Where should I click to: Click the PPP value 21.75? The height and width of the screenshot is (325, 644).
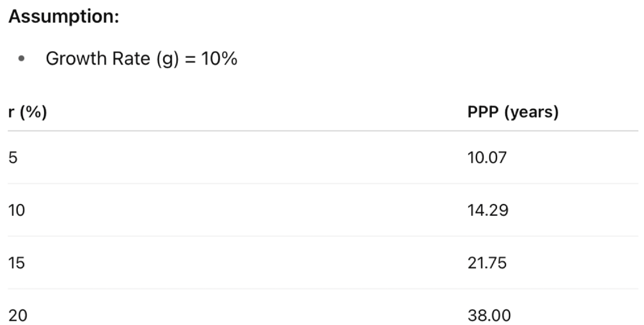point(487,263)
